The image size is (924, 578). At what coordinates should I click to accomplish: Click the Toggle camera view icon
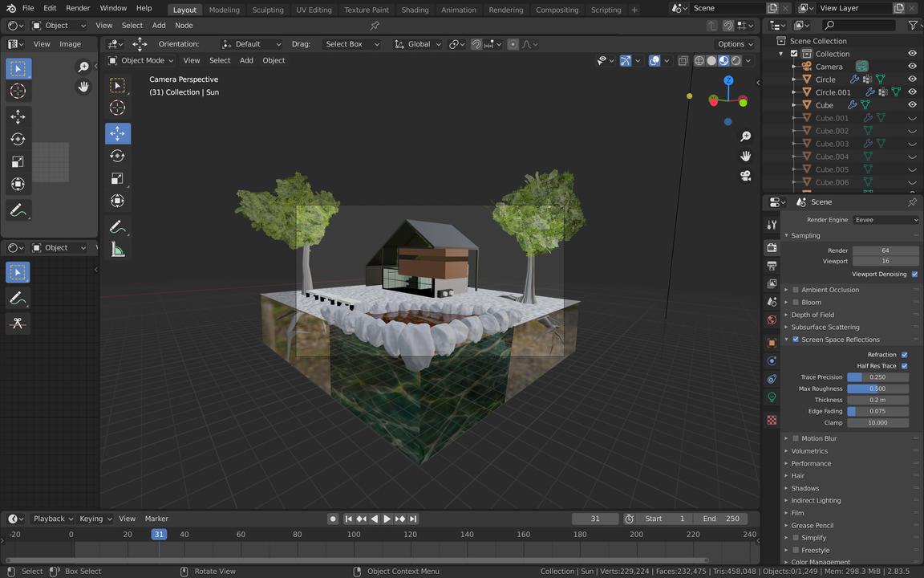click(745, 176)
